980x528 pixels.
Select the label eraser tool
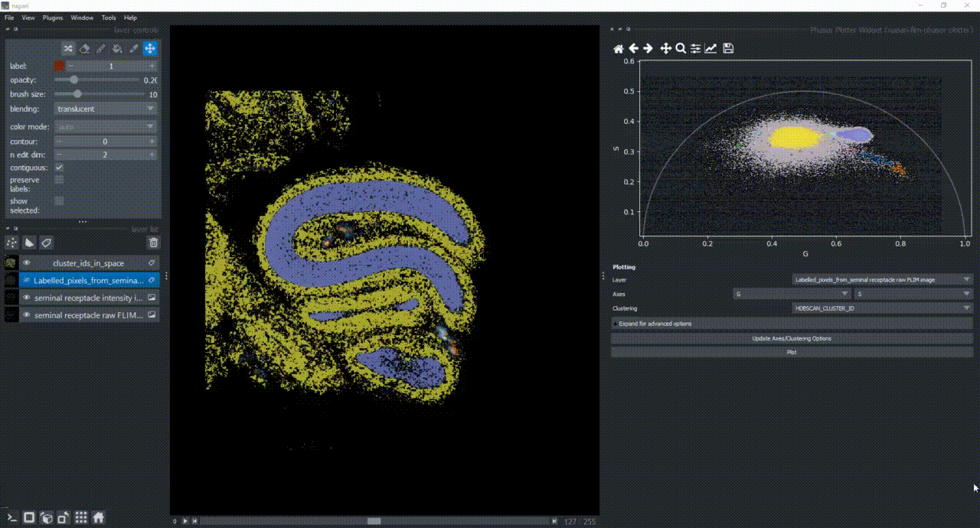[84, 48]
